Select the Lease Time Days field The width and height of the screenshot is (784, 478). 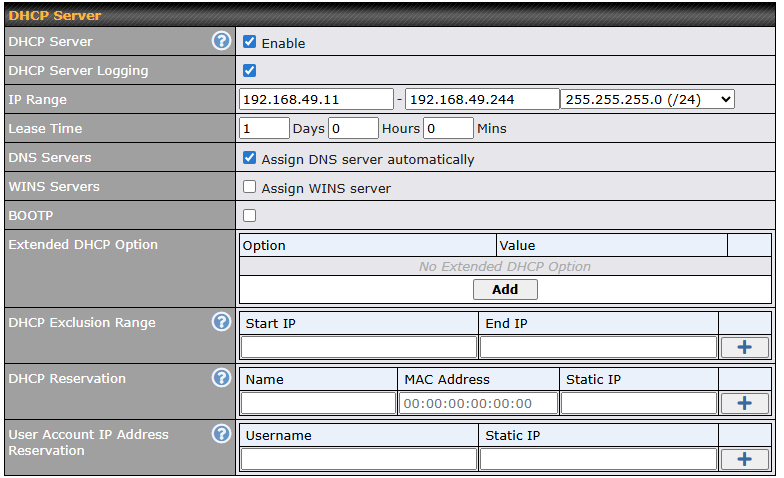pyautogui.click(x=264, y=128)
